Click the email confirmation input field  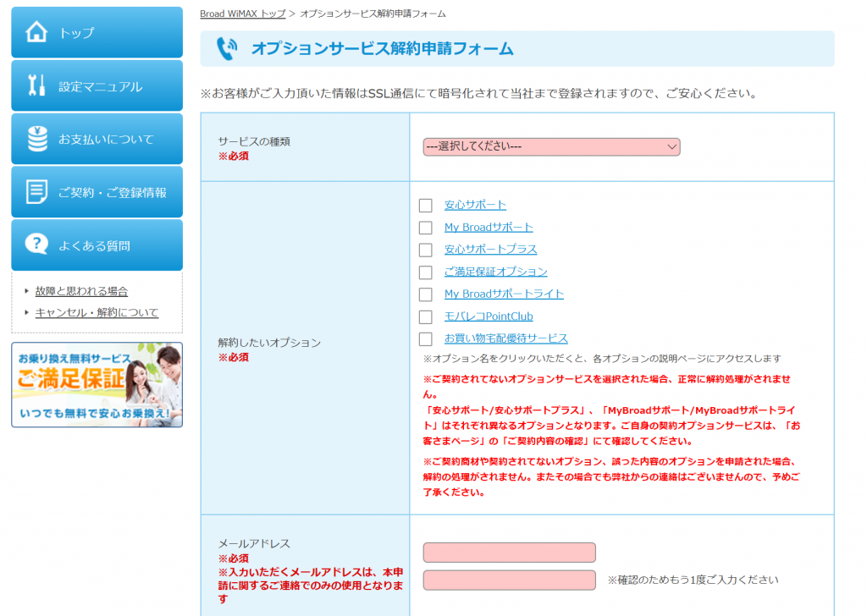click(x=509, y=580)
